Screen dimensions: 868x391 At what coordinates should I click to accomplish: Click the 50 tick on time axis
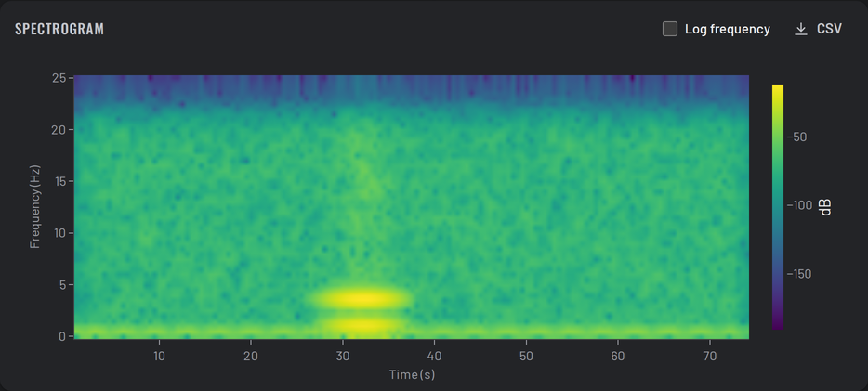pyautogui.click(x=526, y=356)
